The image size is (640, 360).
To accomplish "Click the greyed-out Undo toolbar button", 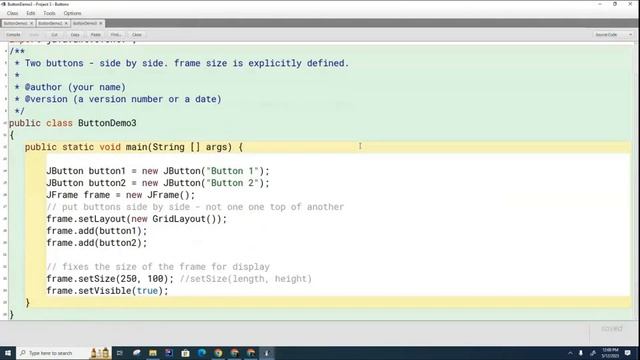I will coord(34,35).
